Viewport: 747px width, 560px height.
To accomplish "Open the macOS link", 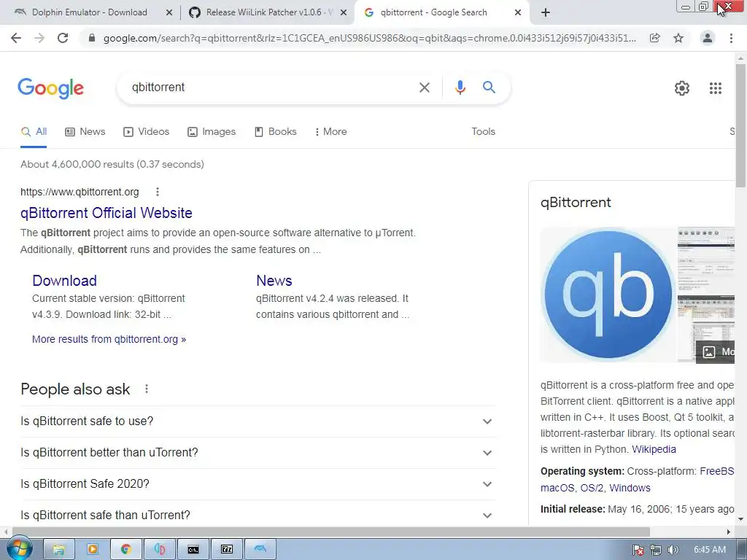I will click(x=557, y=488).
